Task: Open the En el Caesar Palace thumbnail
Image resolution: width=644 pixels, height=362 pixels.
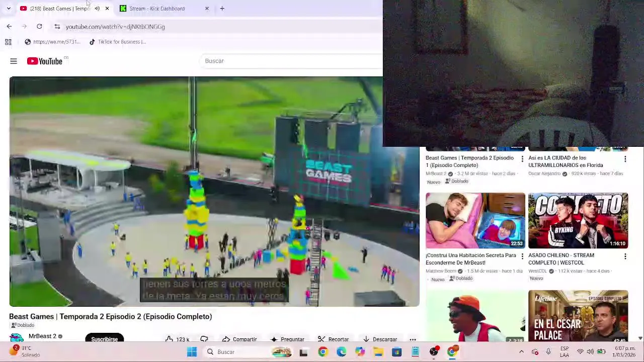Action: click(578, 316)
